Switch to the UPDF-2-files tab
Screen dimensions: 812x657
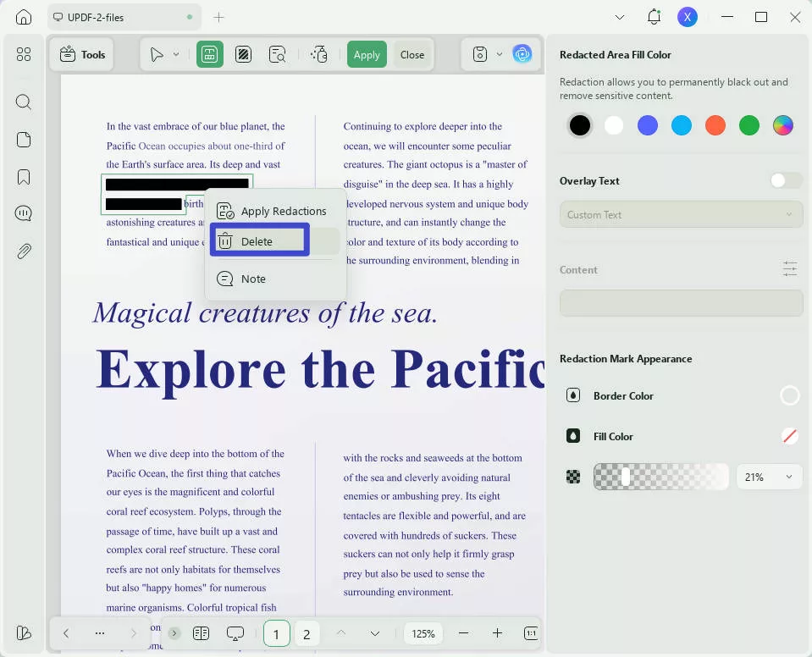[x=124, y=17]
